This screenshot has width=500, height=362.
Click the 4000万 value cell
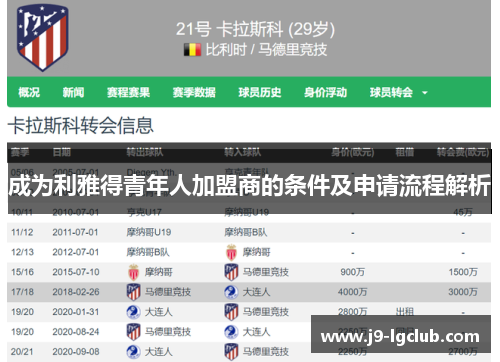(353, 292)
